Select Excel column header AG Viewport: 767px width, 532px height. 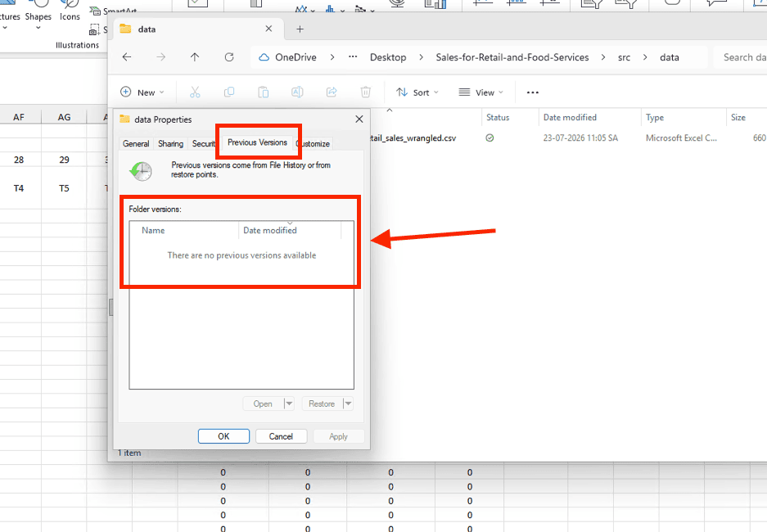64,117
